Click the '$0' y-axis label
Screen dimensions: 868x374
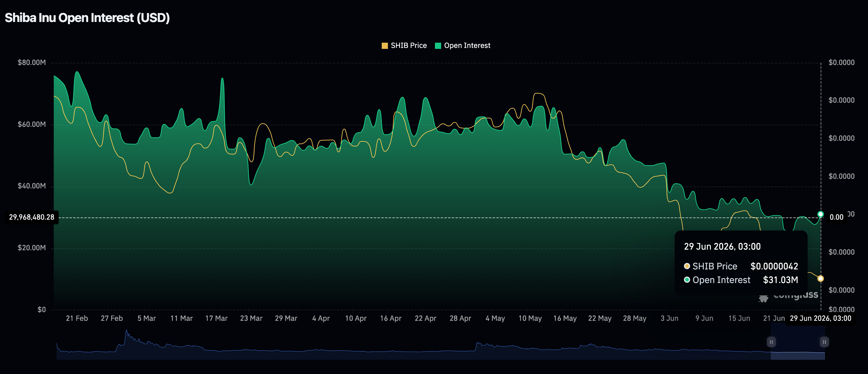point(41,310)
